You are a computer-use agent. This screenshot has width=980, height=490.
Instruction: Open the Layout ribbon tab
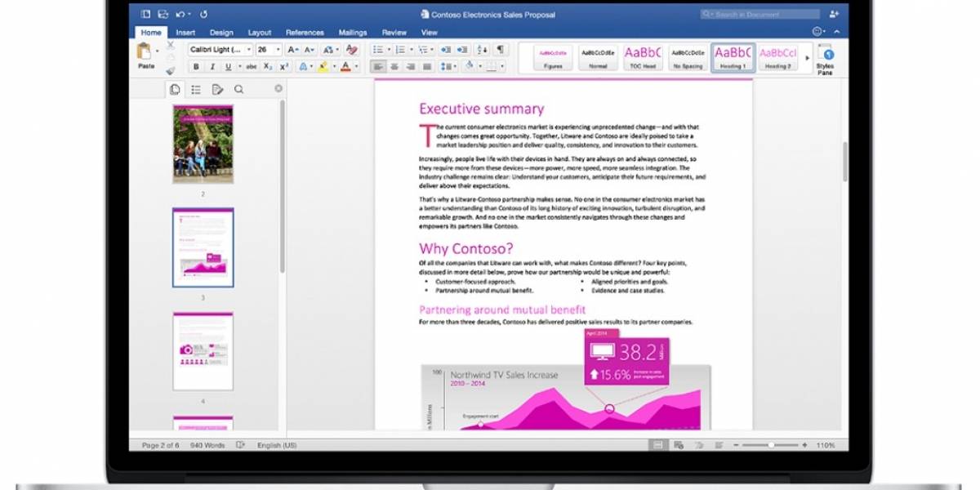click(260, 33)
